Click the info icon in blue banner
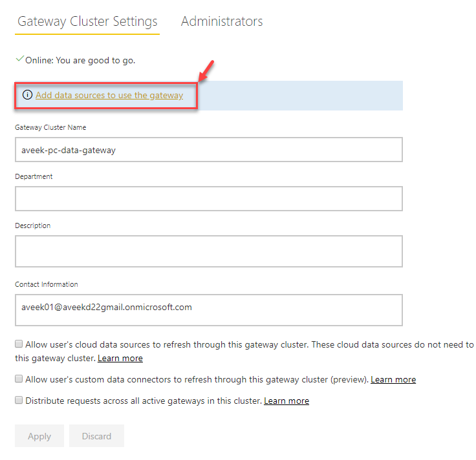This screenshot has height=460, width=476. [27, 95]
